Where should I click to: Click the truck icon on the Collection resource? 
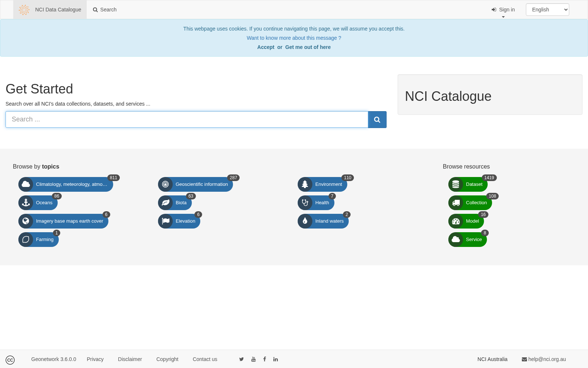point(456,203)
